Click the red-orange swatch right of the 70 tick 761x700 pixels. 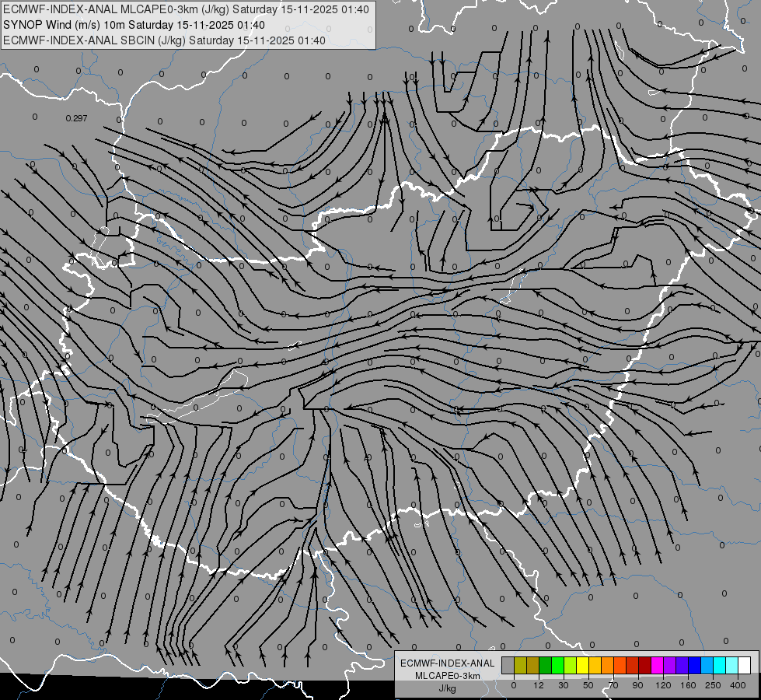(620, 665)
